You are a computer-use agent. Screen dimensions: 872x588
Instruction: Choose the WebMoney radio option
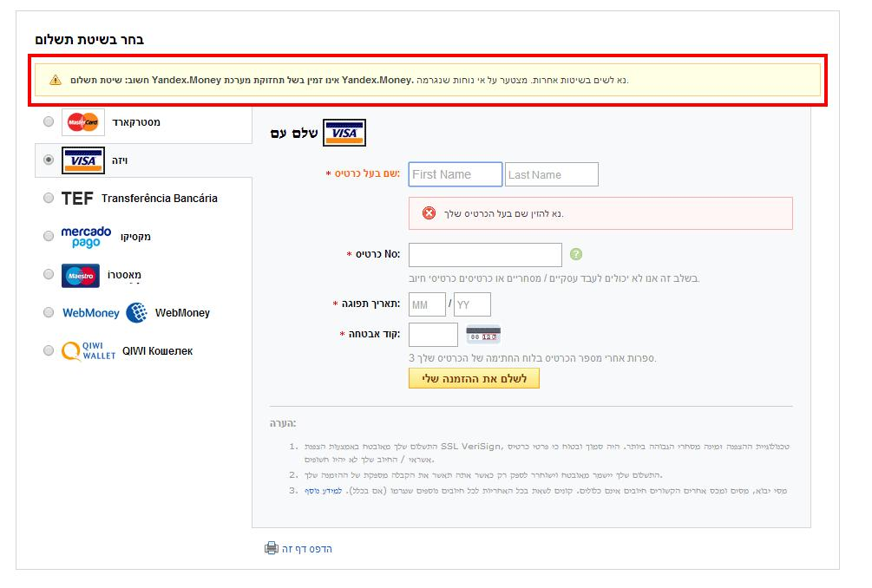48,313
